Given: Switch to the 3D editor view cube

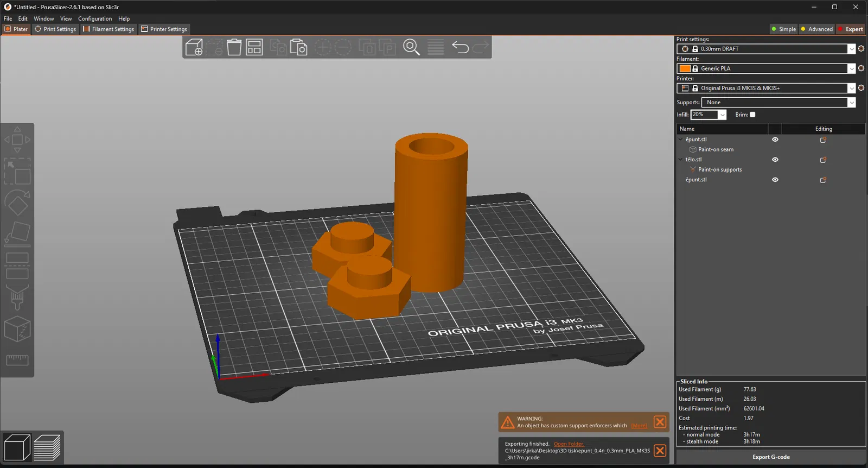Looking at the screenshot, I should (x=17, y=447).
